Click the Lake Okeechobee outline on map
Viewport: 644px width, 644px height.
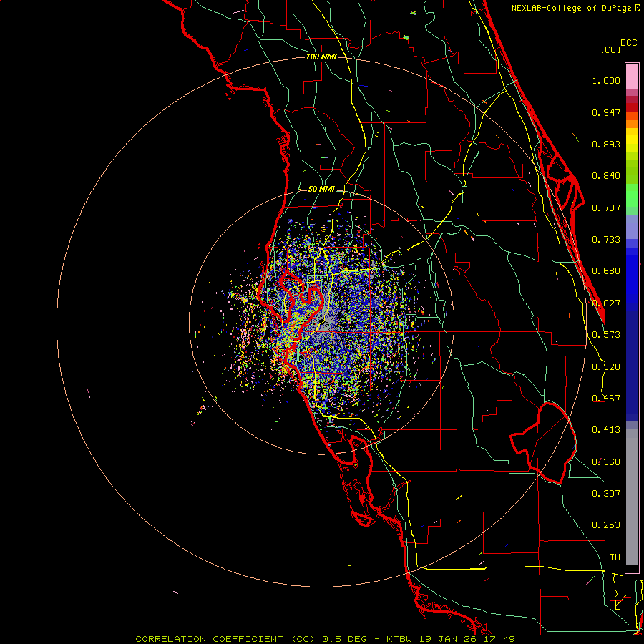543,442
